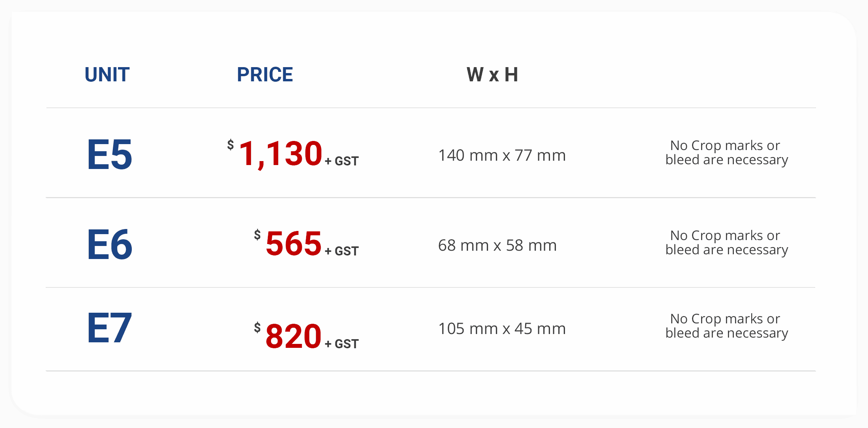
Task: Click the 68 mm x 58 mm dimensions
Action: pos(498,246)
